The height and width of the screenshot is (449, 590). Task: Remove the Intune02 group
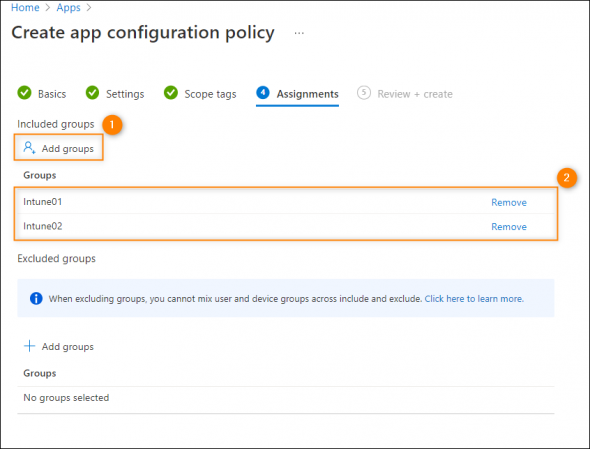click(509, 227)
